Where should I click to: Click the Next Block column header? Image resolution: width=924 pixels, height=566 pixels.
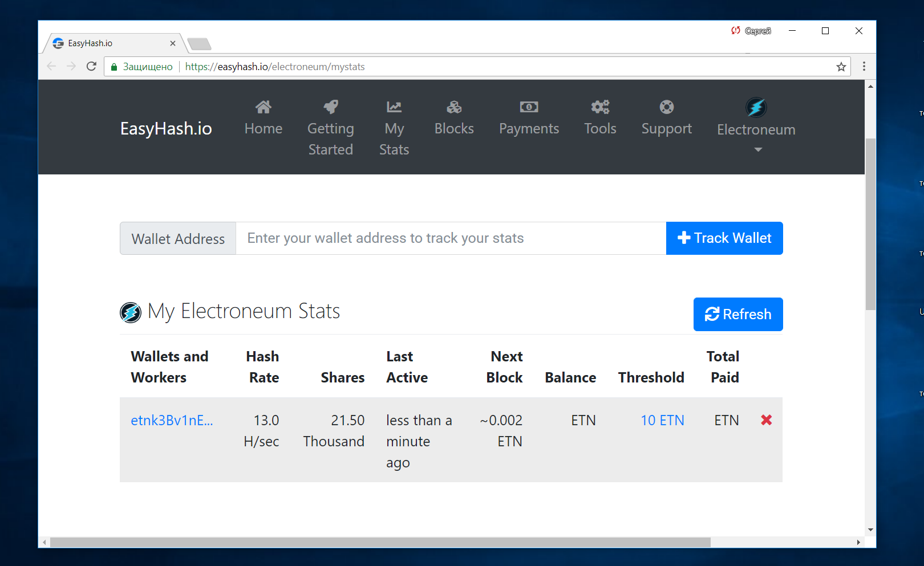coord(504,367)
